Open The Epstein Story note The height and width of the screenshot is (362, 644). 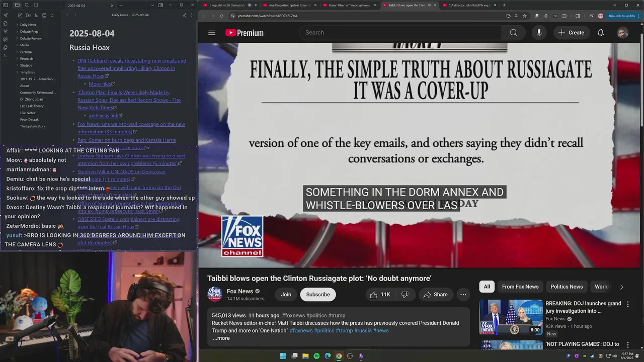coord(32,126)
